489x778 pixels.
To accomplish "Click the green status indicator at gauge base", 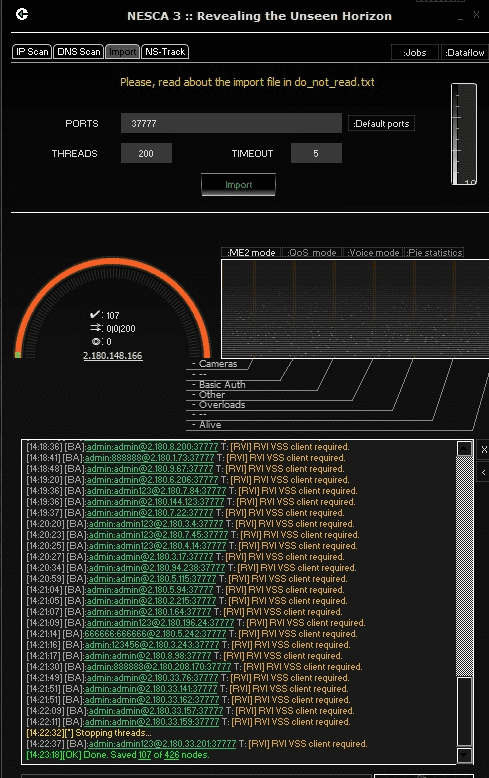I will [18, 355].
